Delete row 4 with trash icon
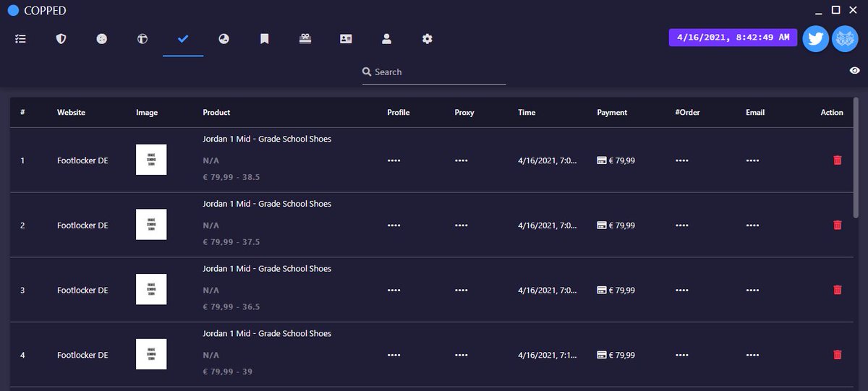Viewport: 868px width, 391px height. click(x=838, y=355)
